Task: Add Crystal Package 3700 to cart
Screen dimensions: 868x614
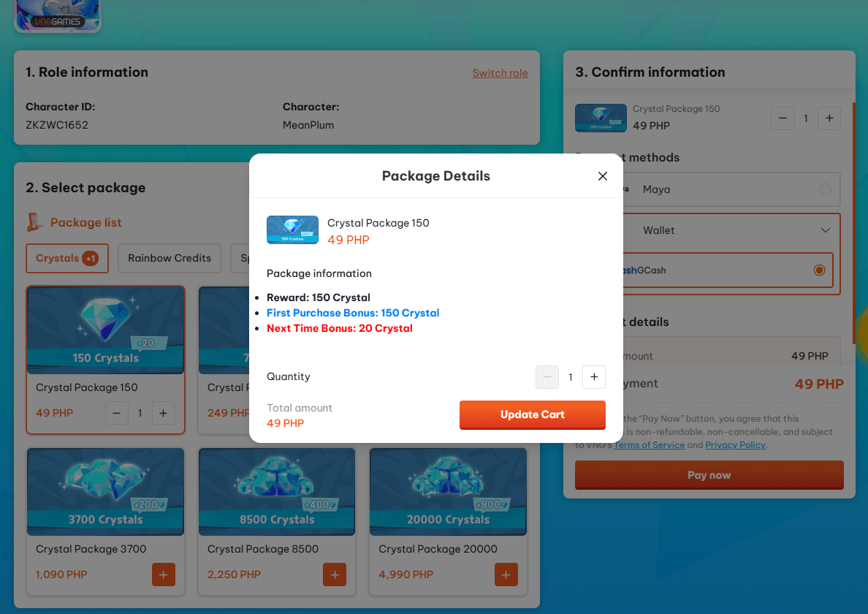Action: tap(163, 575)
